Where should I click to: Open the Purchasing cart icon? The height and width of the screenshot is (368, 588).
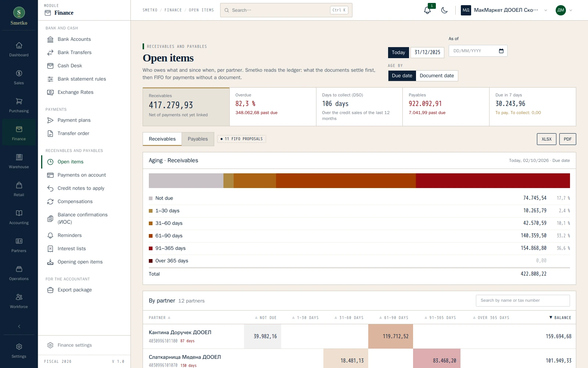[19, 101]
